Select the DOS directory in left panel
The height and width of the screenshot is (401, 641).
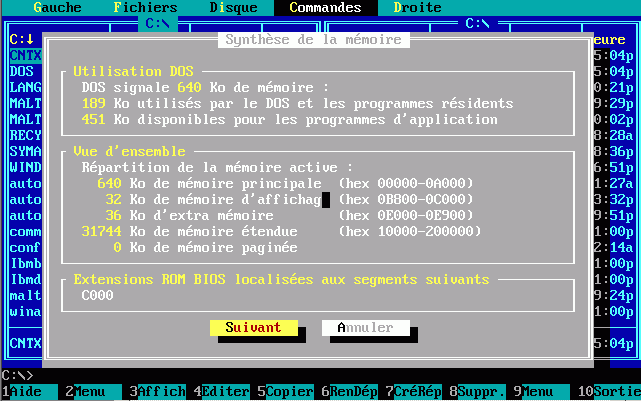click(22, 72)
